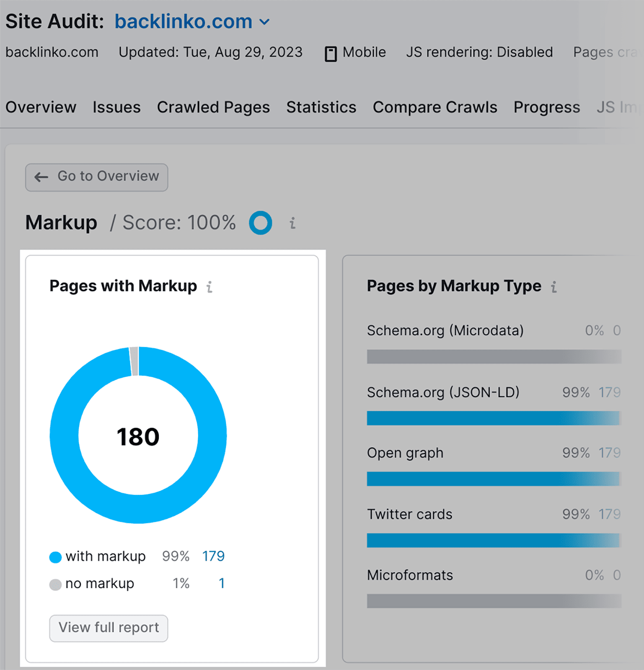Screen dimensions: 644x670
Task: Click the Open graph progress bar
Action: coord(493,479)
